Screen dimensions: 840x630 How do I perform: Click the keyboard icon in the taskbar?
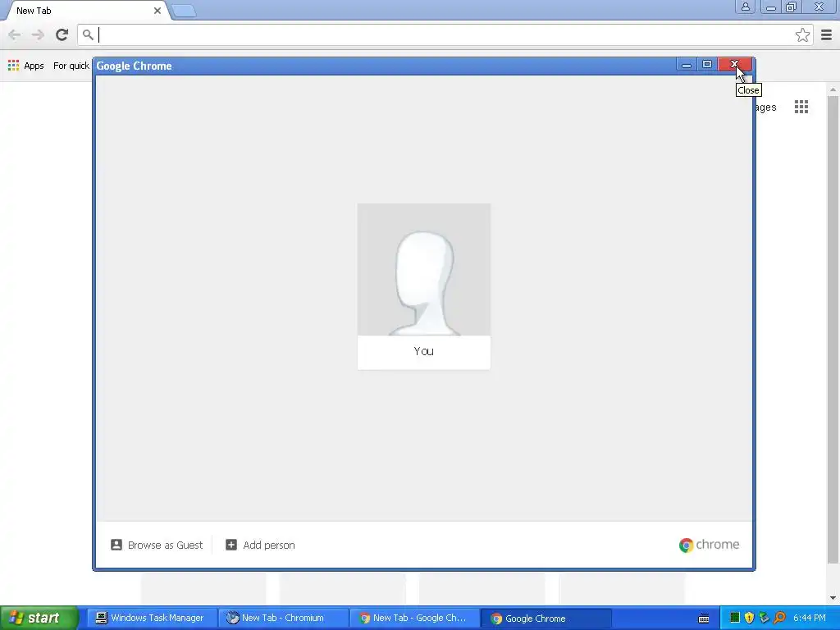[x=704, y=619]
